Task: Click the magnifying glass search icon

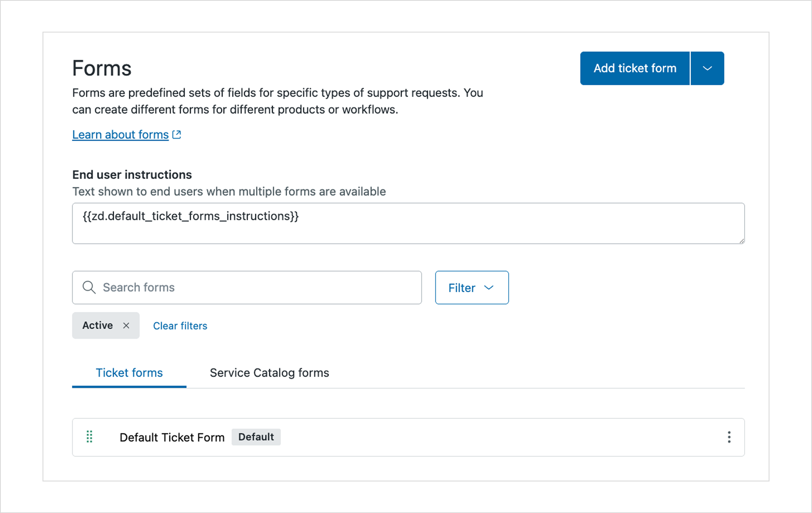Action: coord(89,287)
